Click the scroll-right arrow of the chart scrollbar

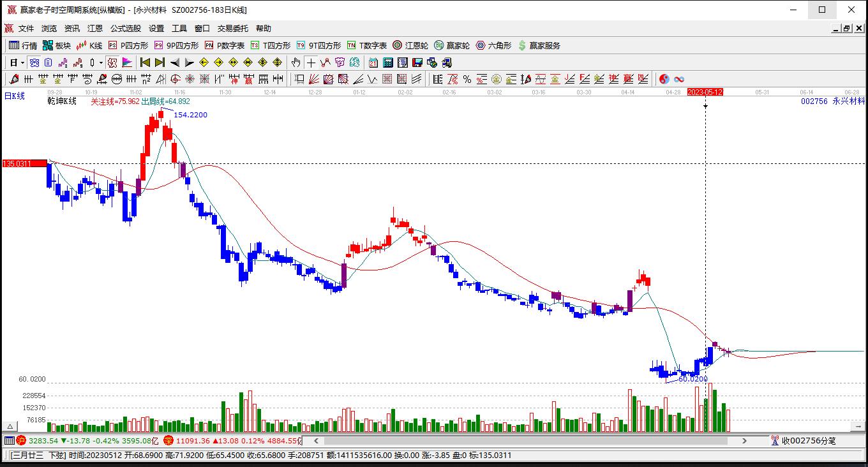tap(744, 441)
